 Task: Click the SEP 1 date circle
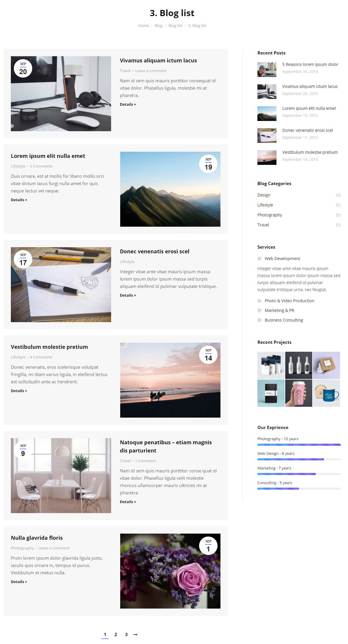click(x=208, y=546)
